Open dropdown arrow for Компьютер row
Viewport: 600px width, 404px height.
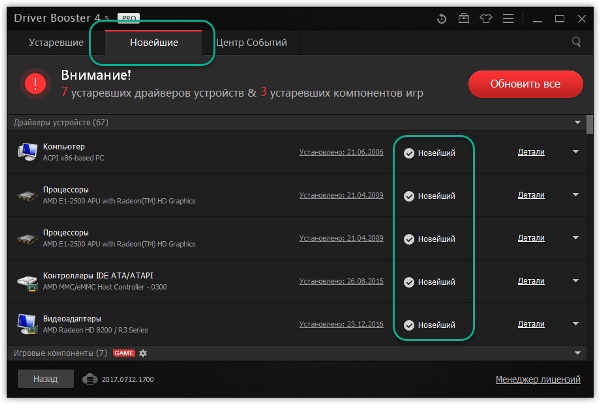576,152
